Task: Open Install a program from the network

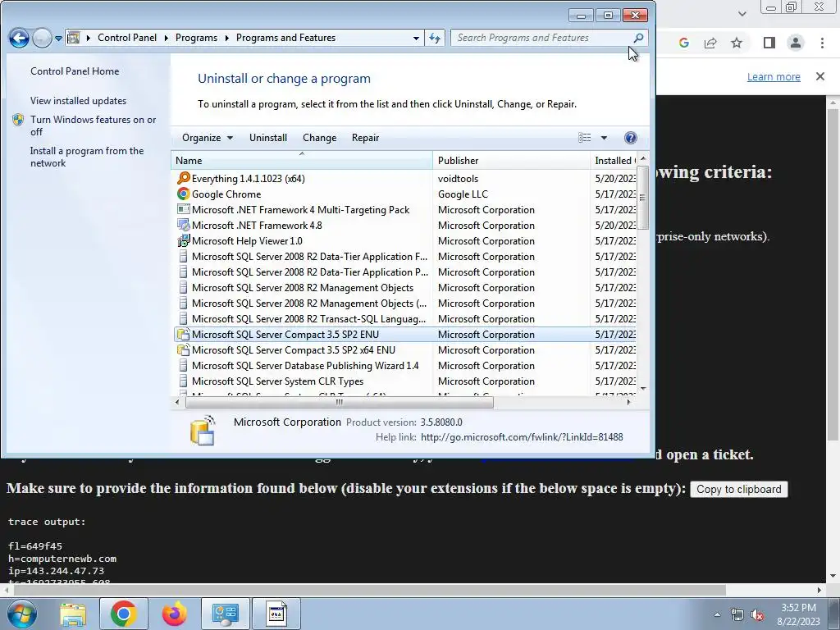Action: coord(87,157)
